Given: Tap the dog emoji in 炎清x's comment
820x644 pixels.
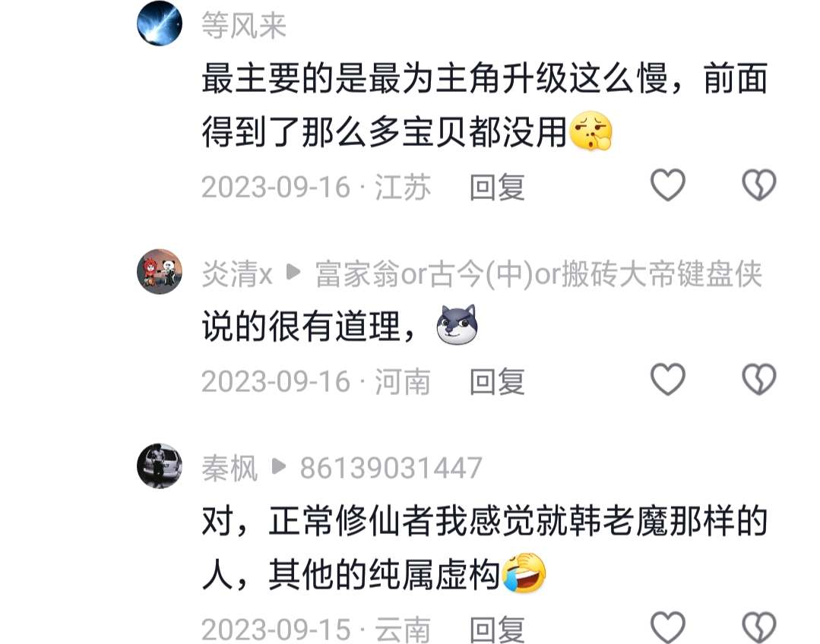Looking at the screenshot, I should [x=457, y=324].
